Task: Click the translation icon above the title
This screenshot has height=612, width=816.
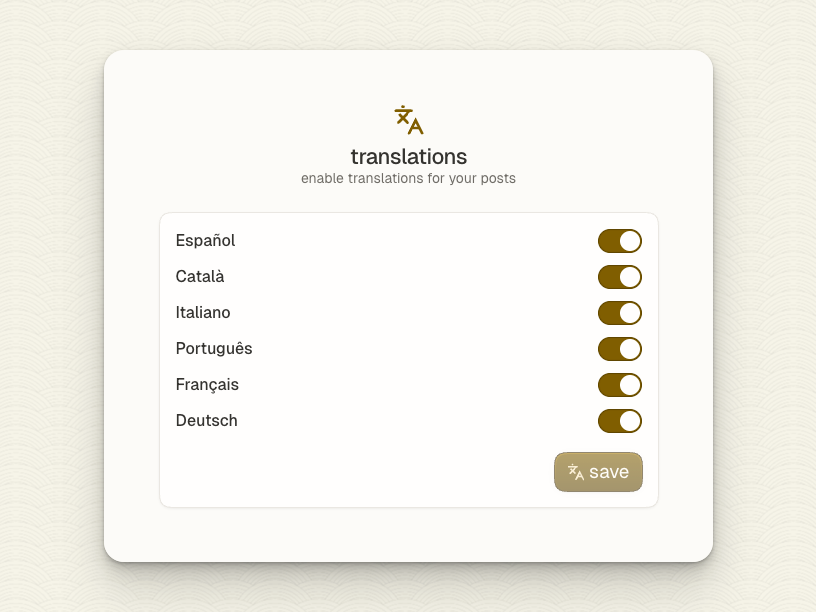Action: [x=409, y=119]
